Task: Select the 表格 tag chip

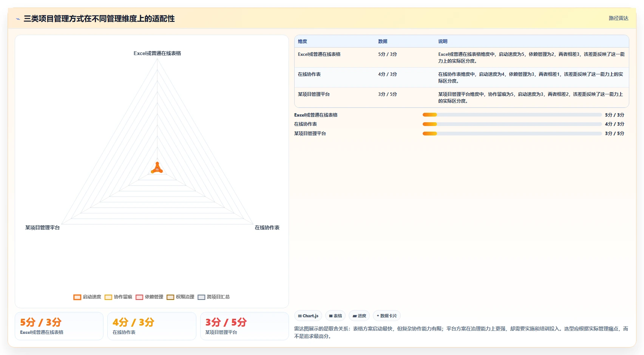Action: click(335, 316)
